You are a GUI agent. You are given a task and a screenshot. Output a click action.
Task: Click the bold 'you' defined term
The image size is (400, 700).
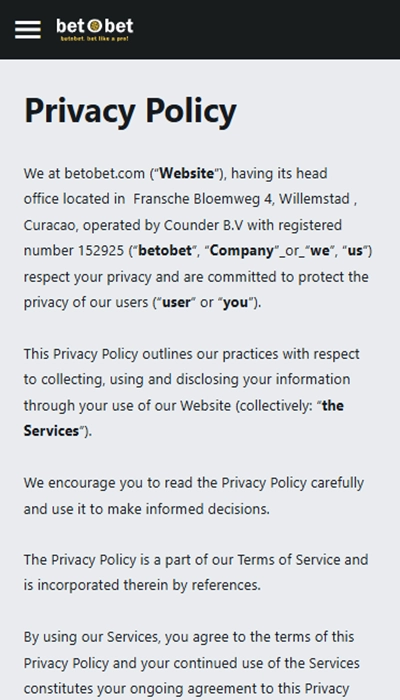click(235, 303)
